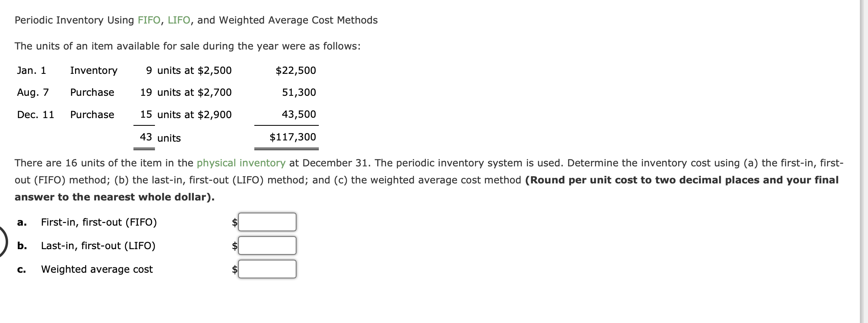Click the answer box for Weighted average cost
Screen dimensions: 868x323
266,268
